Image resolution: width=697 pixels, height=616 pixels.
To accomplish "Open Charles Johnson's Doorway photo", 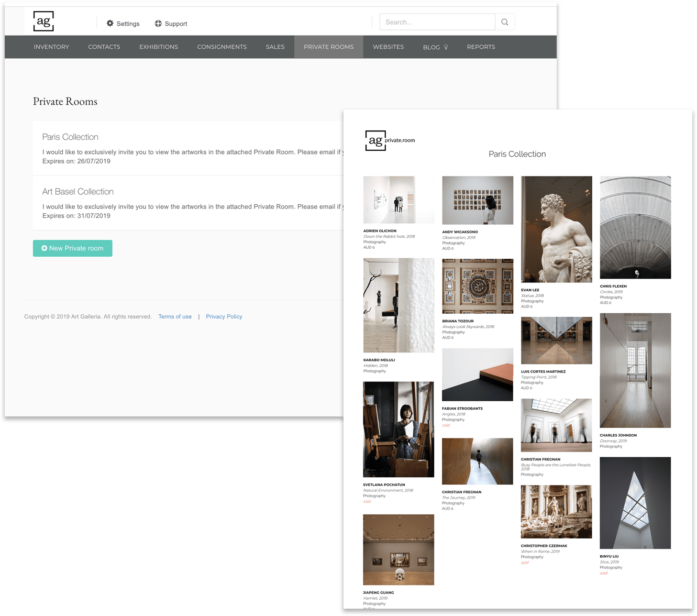I will click(x=635, y=370).
